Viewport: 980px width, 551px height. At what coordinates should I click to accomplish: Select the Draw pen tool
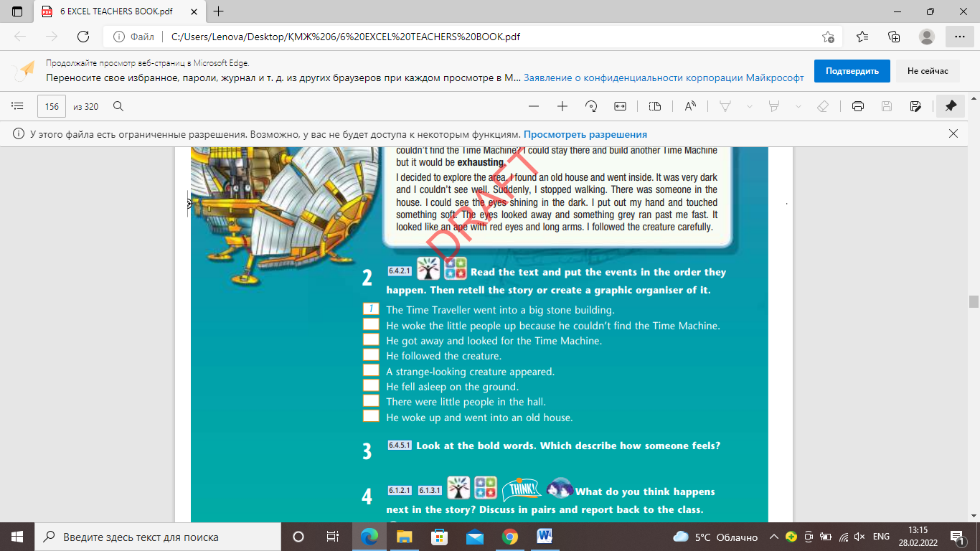[x=725, y=106]
